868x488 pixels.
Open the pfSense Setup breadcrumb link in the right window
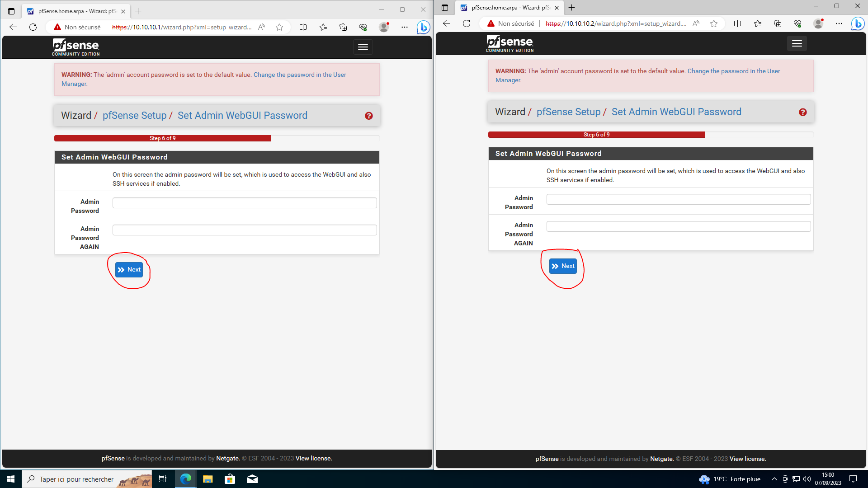click(568, 112)
